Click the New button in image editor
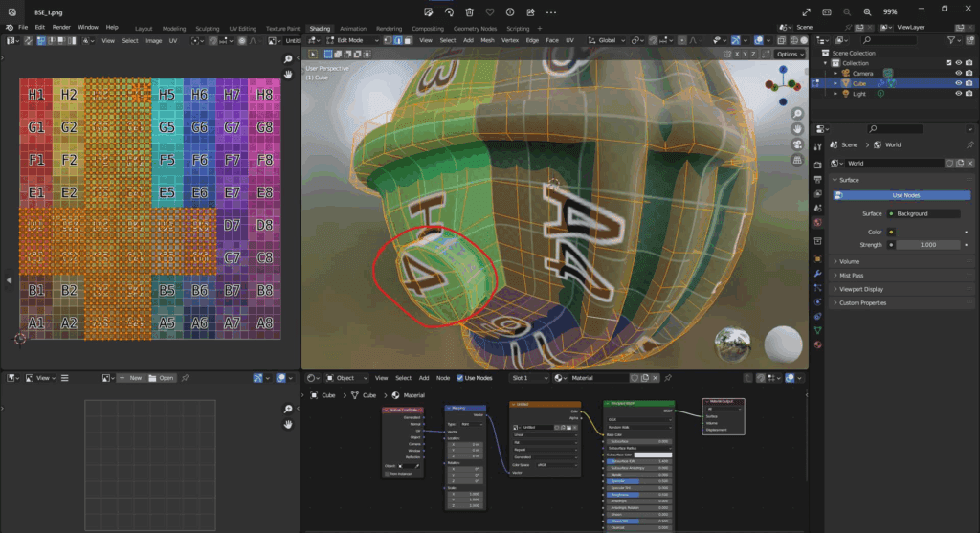 click(130, 378)
